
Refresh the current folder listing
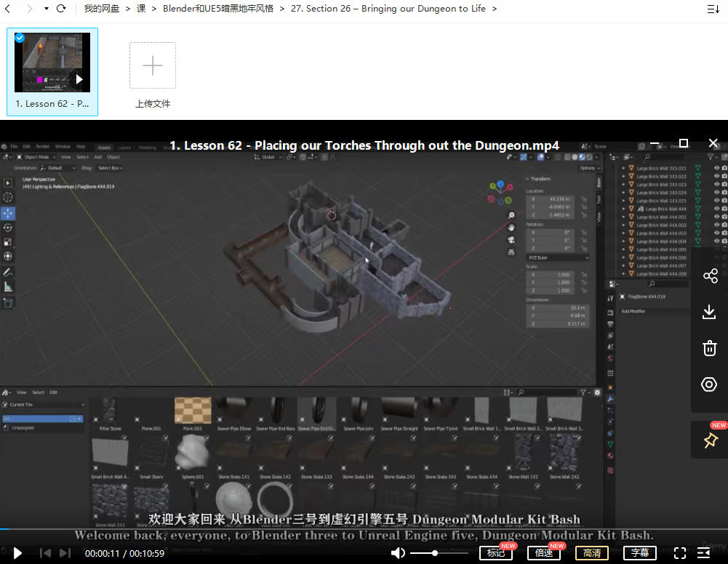pyautogui.click(x=61, y=9)
